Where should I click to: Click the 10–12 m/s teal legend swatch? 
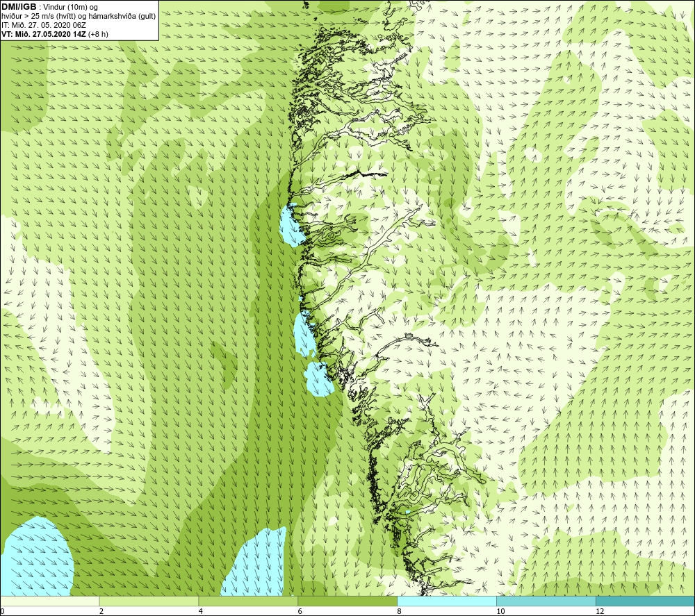[x=546, y=601]
